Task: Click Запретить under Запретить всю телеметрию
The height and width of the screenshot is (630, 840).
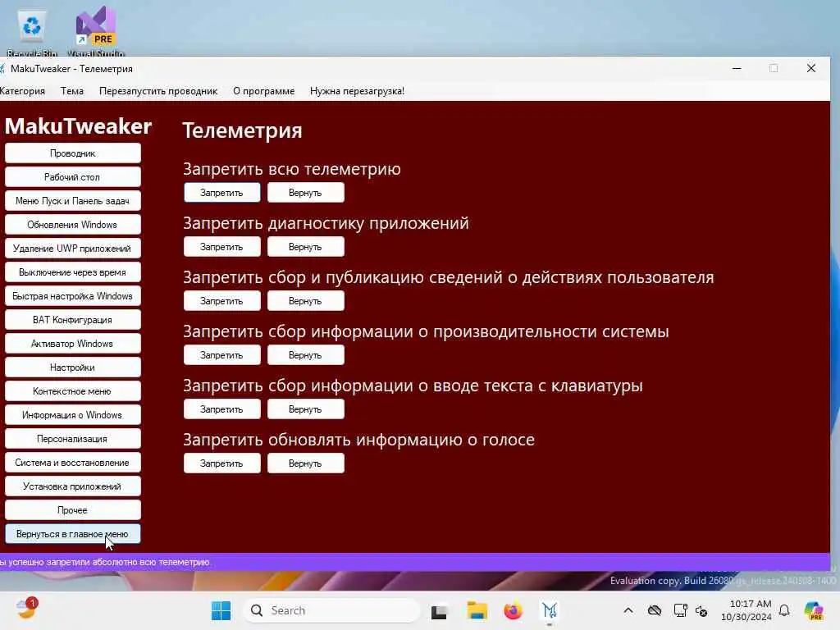Action: [x=221, y=192]
